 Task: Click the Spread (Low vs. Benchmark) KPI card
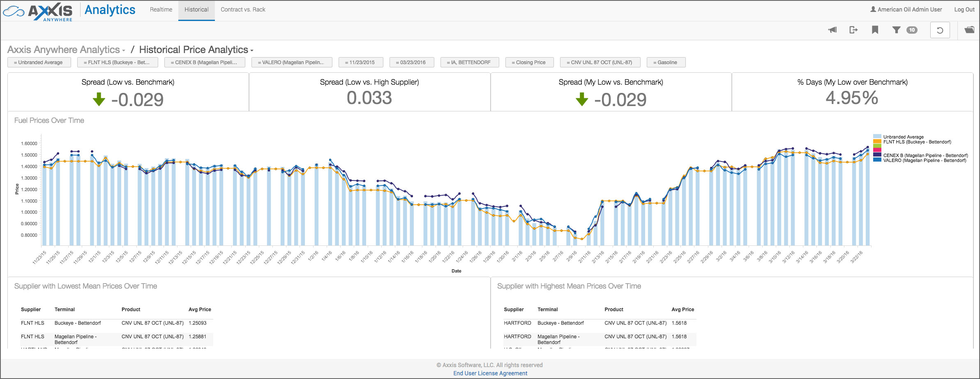click(128, 92)
